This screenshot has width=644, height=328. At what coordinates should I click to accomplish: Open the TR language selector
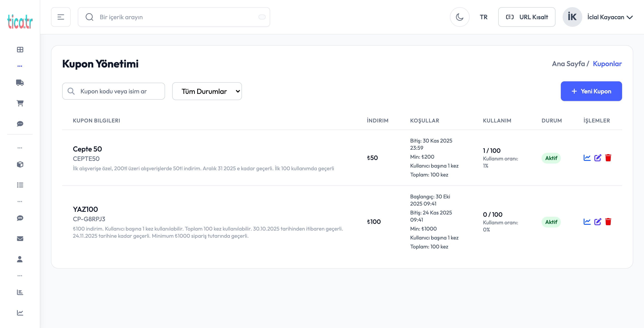pos(483,17)
